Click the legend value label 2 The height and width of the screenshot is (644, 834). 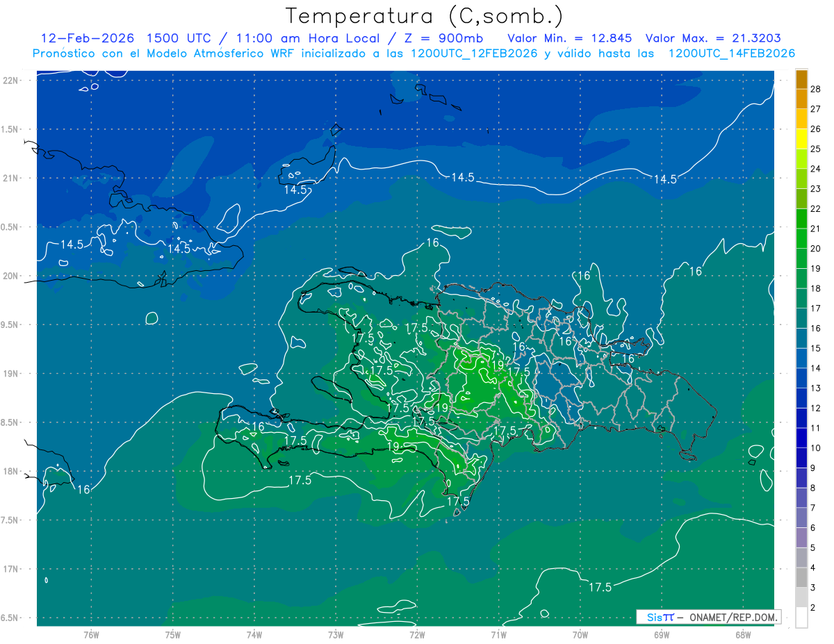[x=813, y=608]
